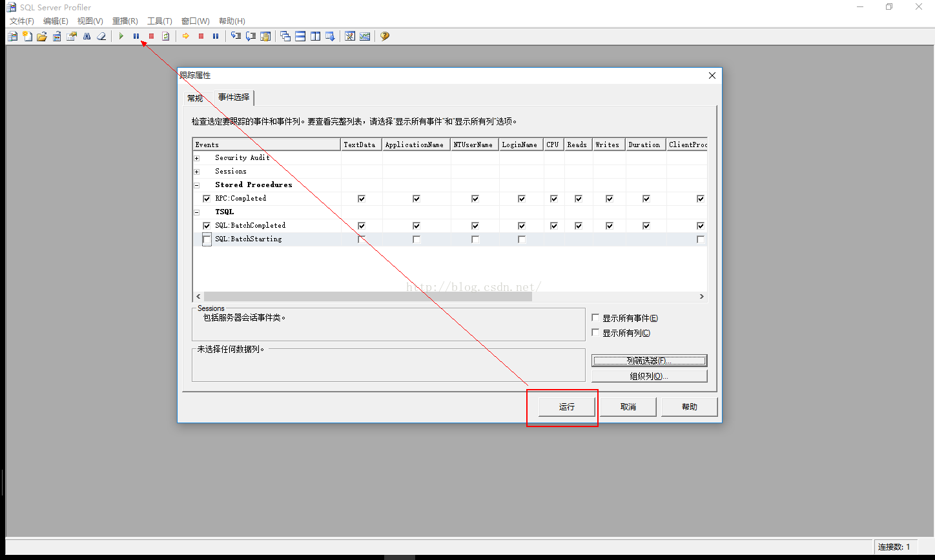Pause replay next to replay stop

coord(216,36)
